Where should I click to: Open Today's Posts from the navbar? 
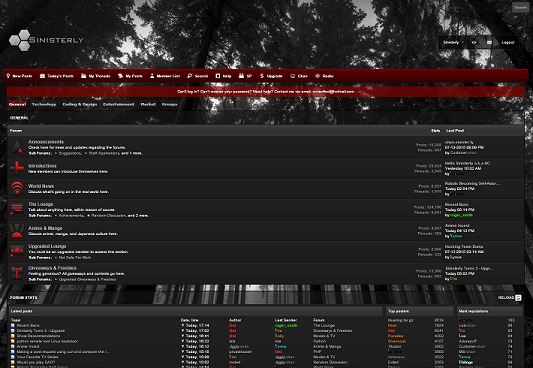[x=56, y=76]
